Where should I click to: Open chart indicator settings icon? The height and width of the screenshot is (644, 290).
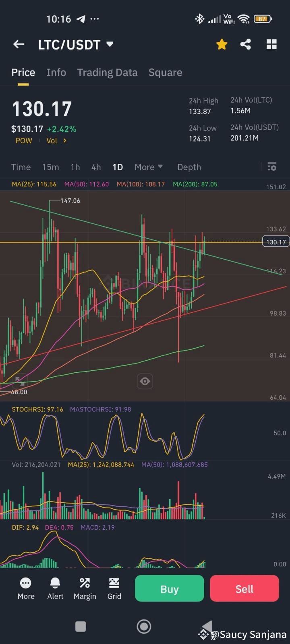click(x=272, y=167)
